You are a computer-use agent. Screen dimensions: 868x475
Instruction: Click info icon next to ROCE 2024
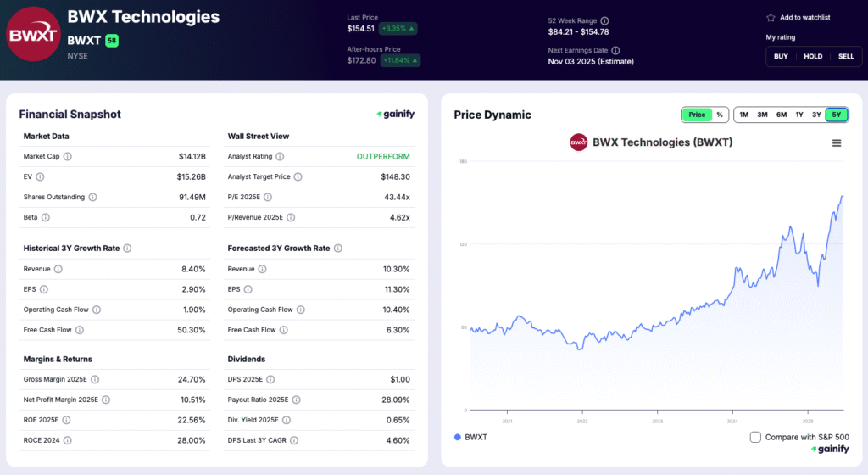[x=68, y=441]
